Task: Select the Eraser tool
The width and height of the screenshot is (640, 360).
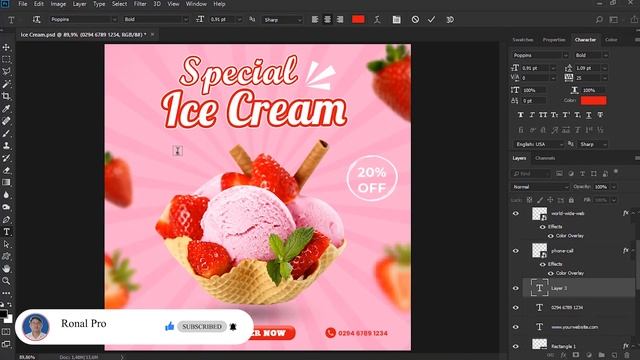Action: pyautogui.click(x=6, y=170)
